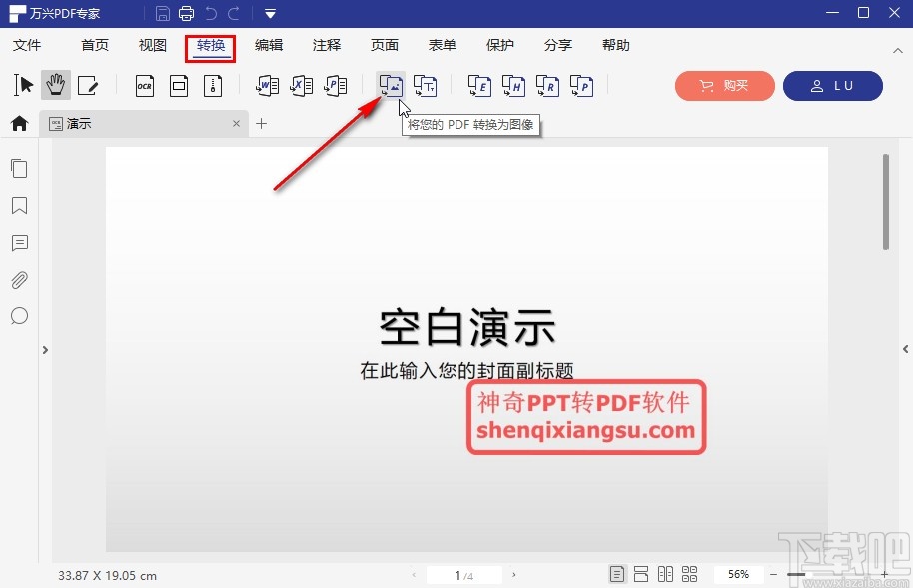The width and height of the screenshot is (913, 588).
Task: Select the OCR tool
Action: pos(145,85)
